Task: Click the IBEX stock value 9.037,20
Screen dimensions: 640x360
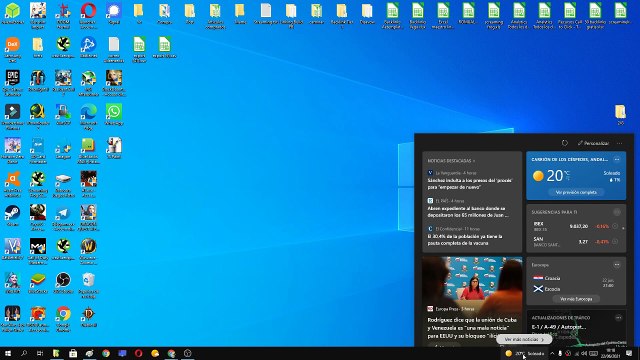Action: (x=579, y=226)
